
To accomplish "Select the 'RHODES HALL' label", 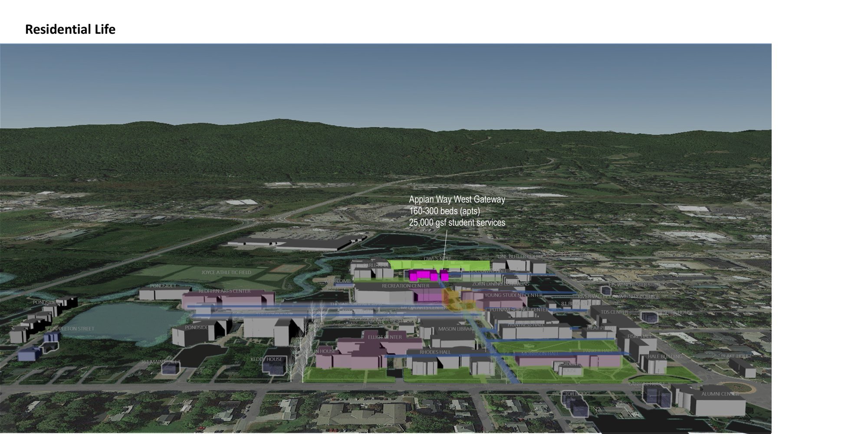I will (435, 352).
